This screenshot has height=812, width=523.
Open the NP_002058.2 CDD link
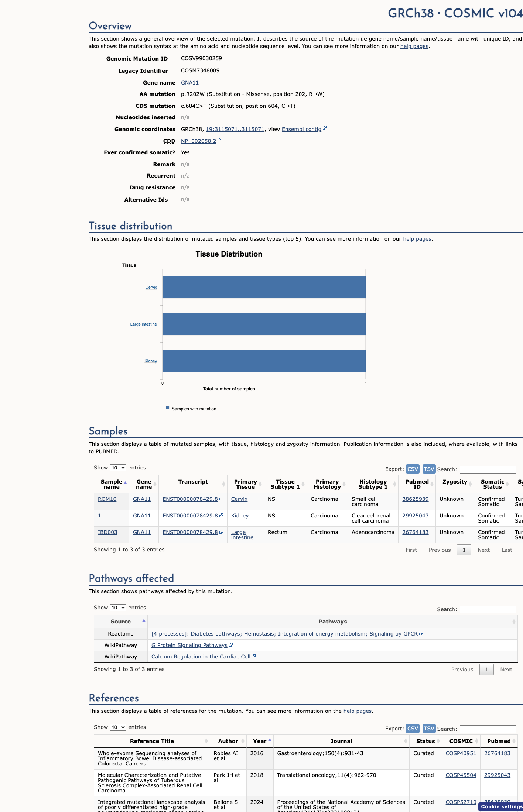coord(198,141)
